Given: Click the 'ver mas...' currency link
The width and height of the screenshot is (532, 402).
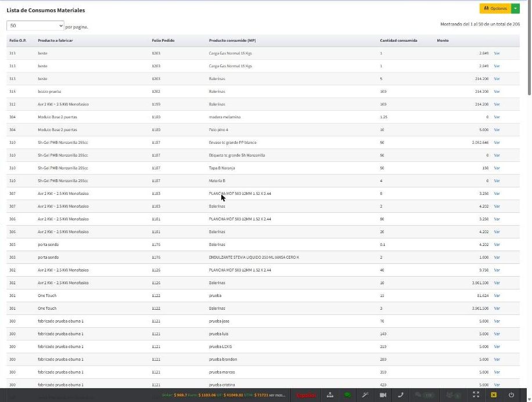Looking at the screenshot, I should [x=277, y=395].
